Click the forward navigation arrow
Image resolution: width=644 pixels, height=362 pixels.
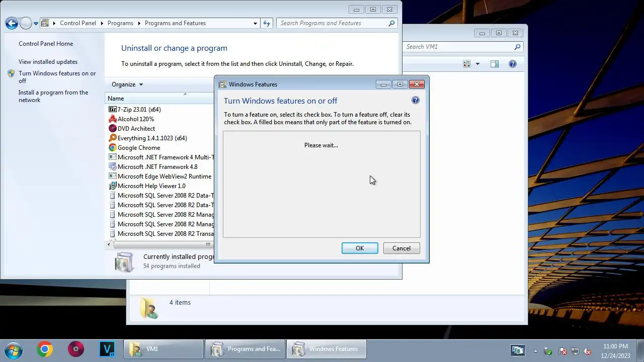tap(25, 23)
